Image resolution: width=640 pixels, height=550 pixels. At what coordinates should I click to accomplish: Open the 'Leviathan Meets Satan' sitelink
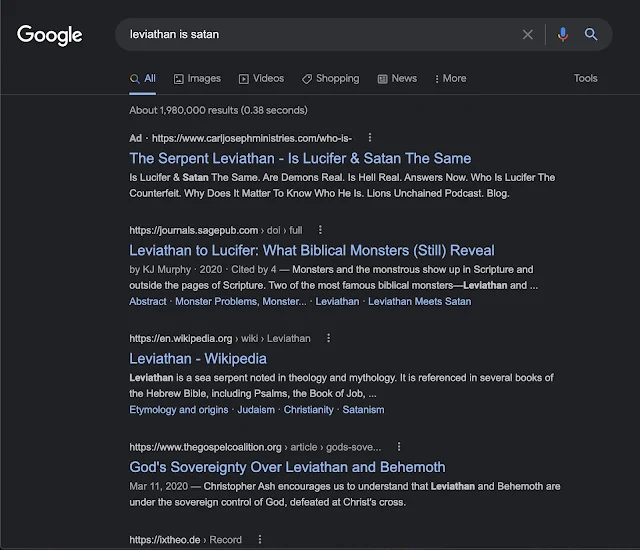(x=420, y=302)
